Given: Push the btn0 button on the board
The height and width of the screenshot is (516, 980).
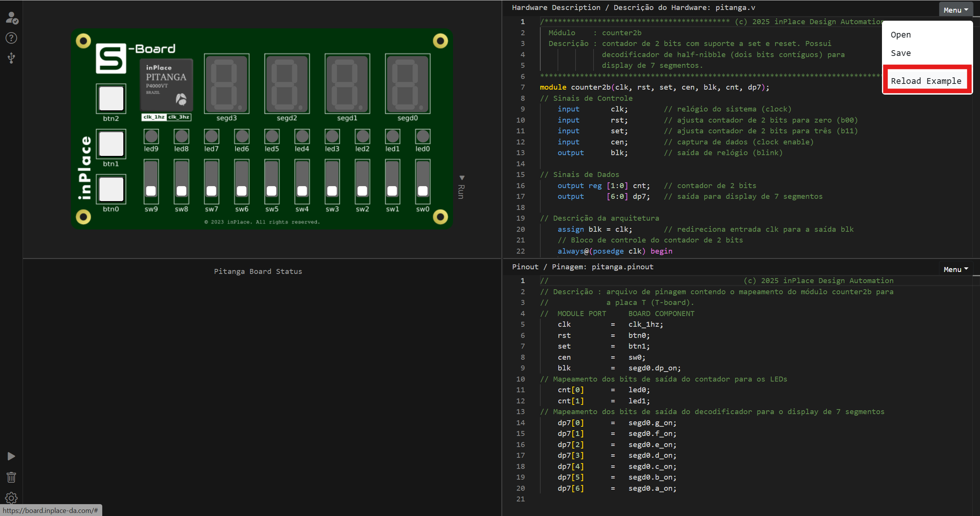Looking at the screenshot, I should (111, 189).
